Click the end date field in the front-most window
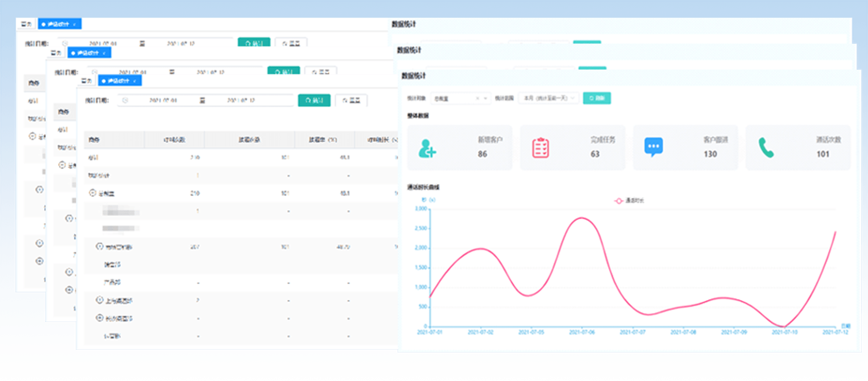 (241, 100)
